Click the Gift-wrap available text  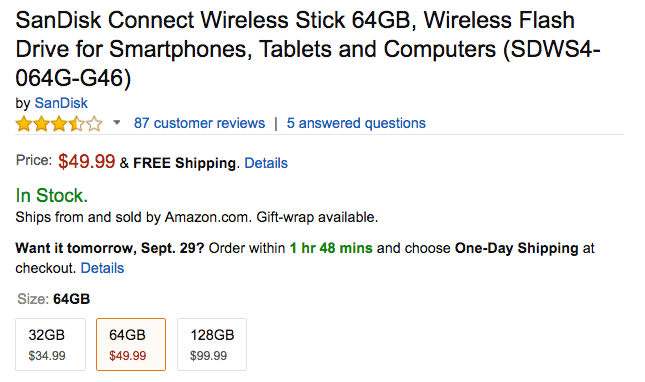317,217
